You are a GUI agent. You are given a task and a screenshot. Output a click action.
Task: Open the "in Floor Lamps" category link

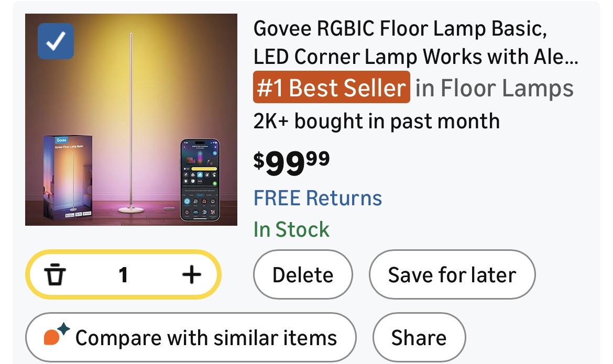(494, 89)
